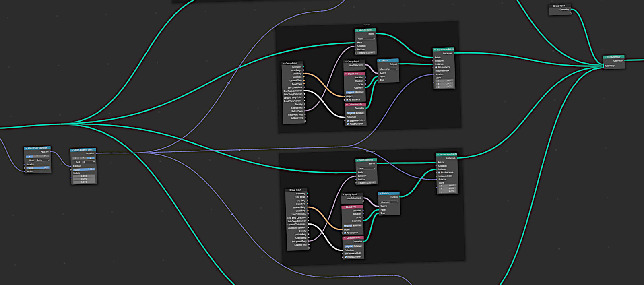Click Use Collections socket in upper small Group Input
Viewport: 644px width, 285px height.
click(x=365, y=65)
